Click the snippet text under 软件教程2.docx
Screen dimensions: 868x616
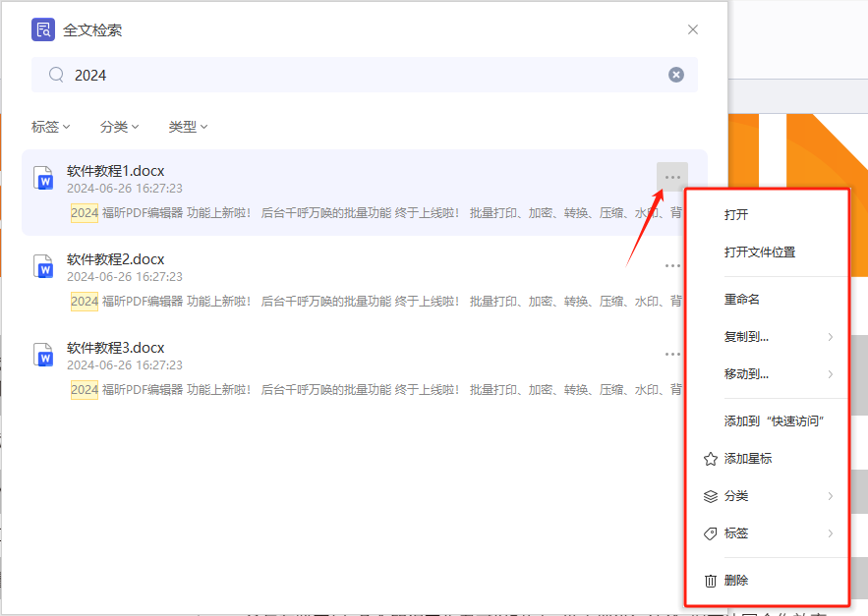376,302
